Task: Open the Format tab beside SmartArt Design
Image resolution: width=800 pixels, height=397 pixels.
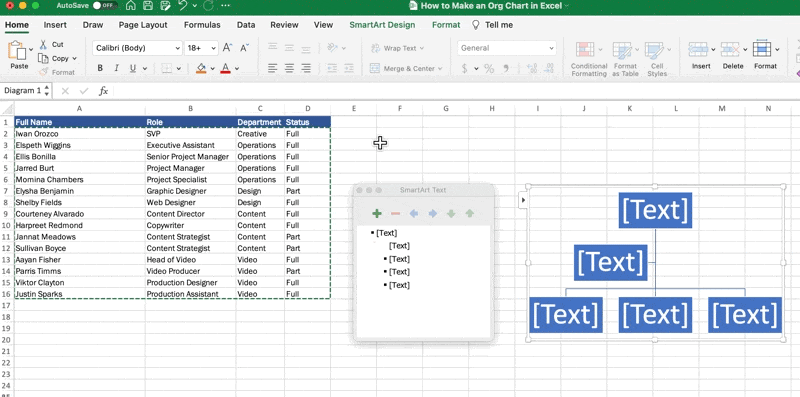Action: click(x=446, y=24)
